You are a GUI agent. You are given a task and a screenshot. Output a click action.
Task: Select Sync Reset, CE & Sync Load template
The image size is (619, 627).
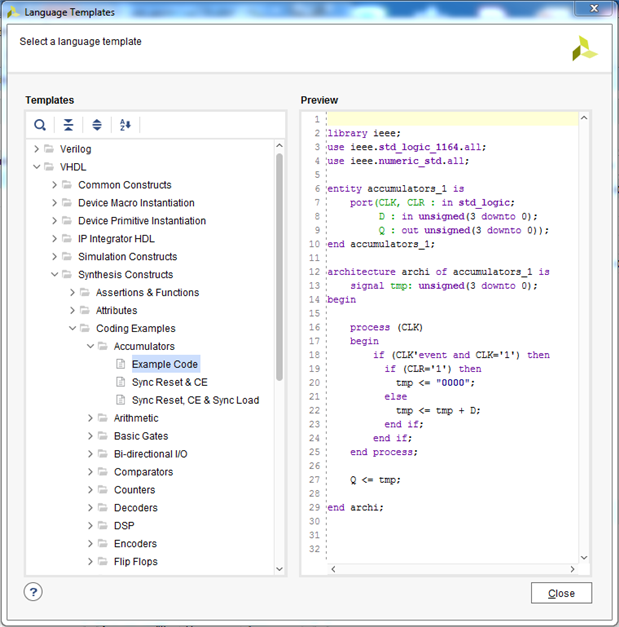tap(195, 401)
